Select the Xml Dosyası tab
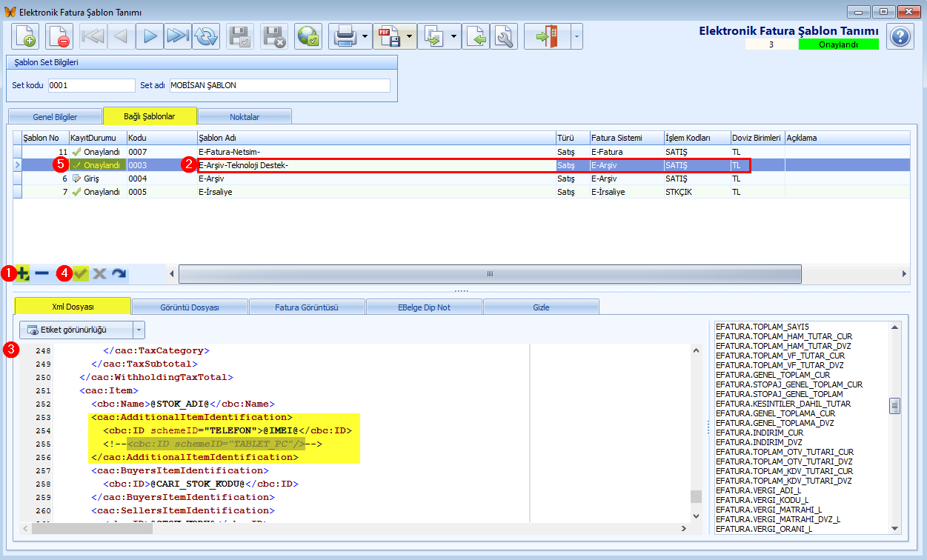This screenshot has height=560, width=927. (x=73, y=305)
